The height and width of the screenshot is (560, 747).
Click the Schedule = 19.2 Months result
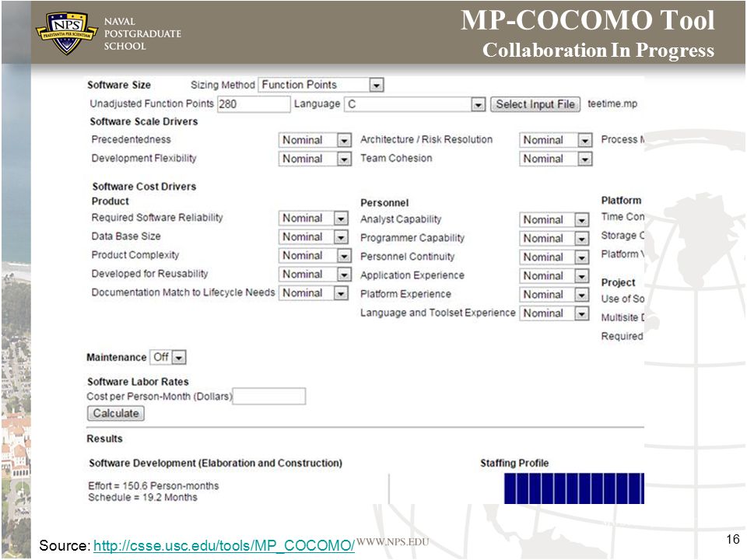pos(142,497)
